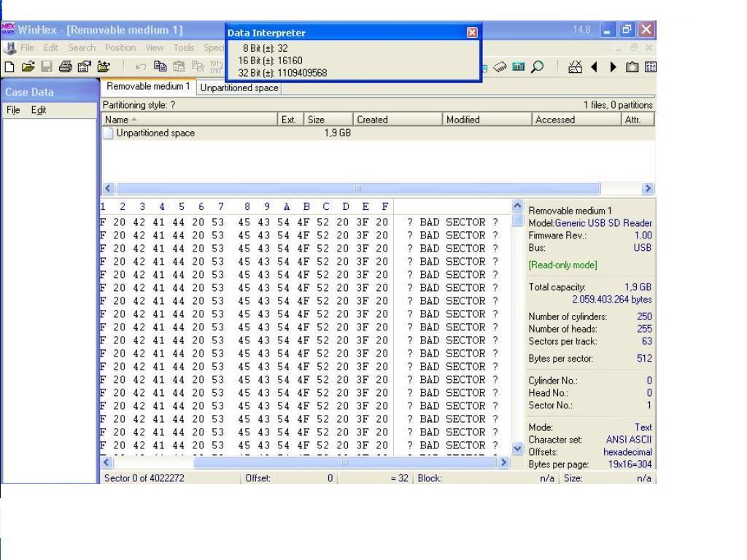
Task: Click the Write clipboard icon
Action: point(198,66)
